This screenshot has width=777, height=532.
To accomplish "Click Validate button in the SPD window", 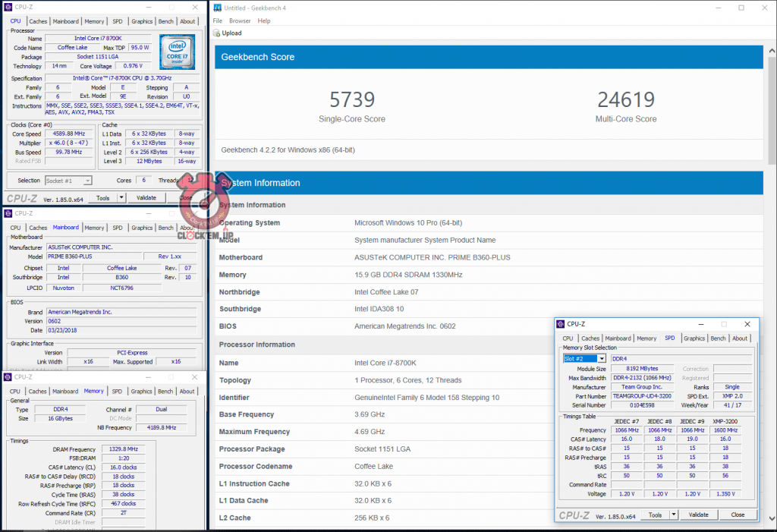I will coord(698,515).
